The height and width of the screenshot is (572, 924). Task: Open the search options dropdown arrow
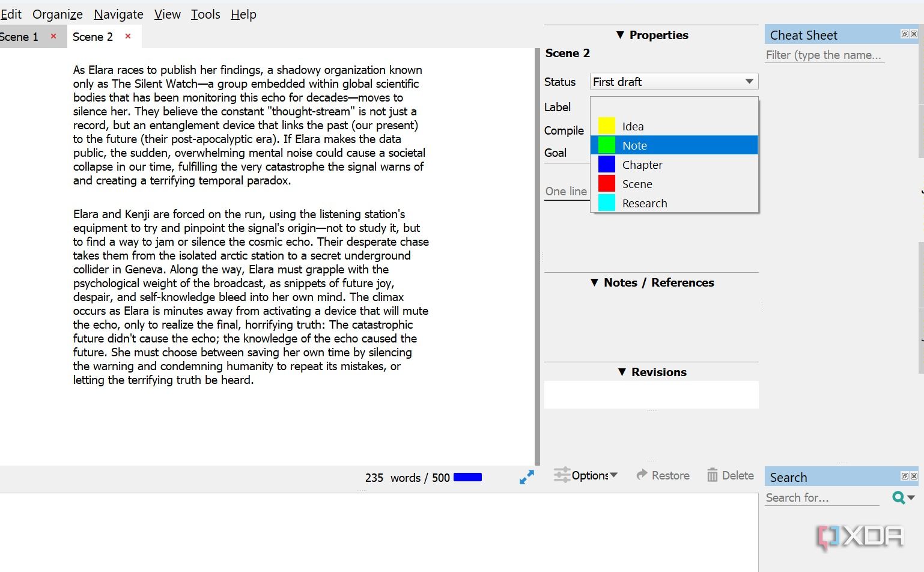(911, 497)
